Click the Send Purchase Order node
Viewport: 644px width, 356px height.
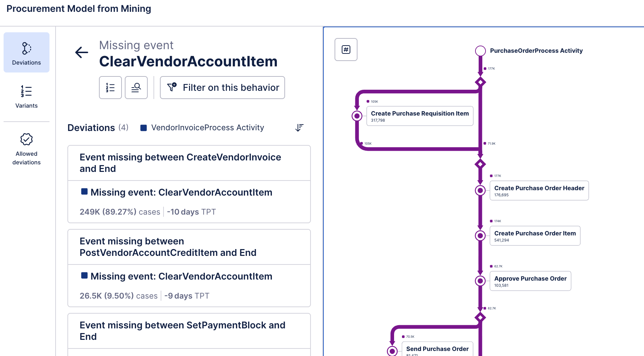[x=437, y=350]
